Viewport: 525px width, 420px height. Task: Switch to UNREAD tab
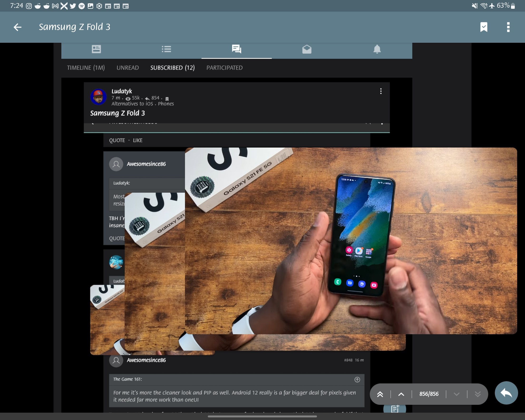tap(128, 68)
